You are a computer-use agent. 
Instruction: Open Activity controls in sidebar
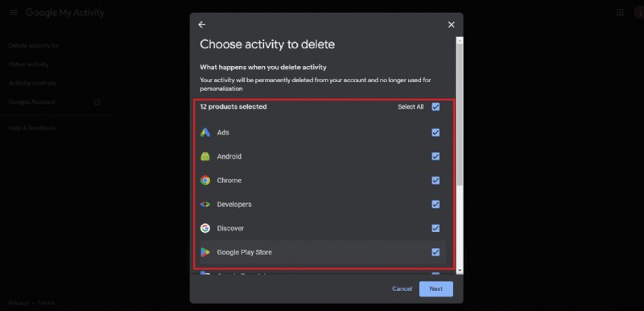click(x=32, y=83)
